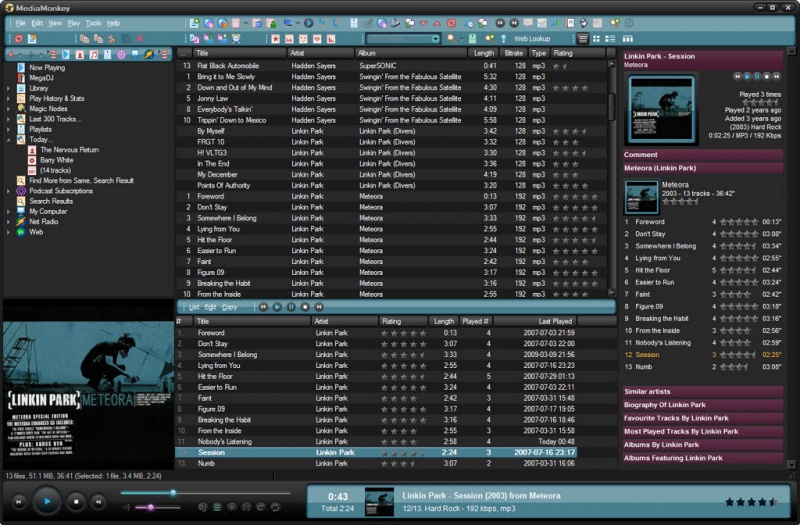Sort the track list by Bitrate column
Image resolution: width=800 pixels, height=525 pixels.
pyautogui.click(x=513, y=53)
